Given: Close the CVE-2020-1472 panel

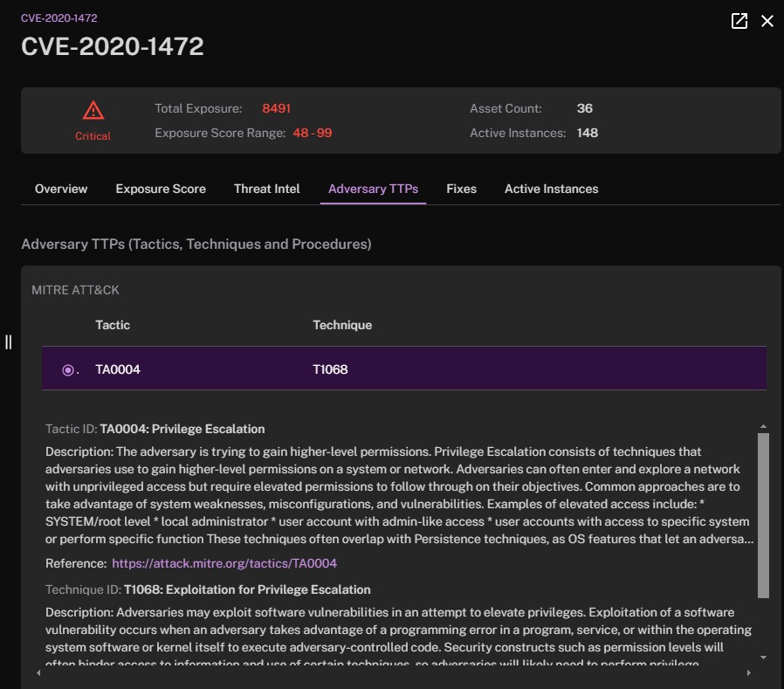Looking at the screenshot, I should click(767, 21).
